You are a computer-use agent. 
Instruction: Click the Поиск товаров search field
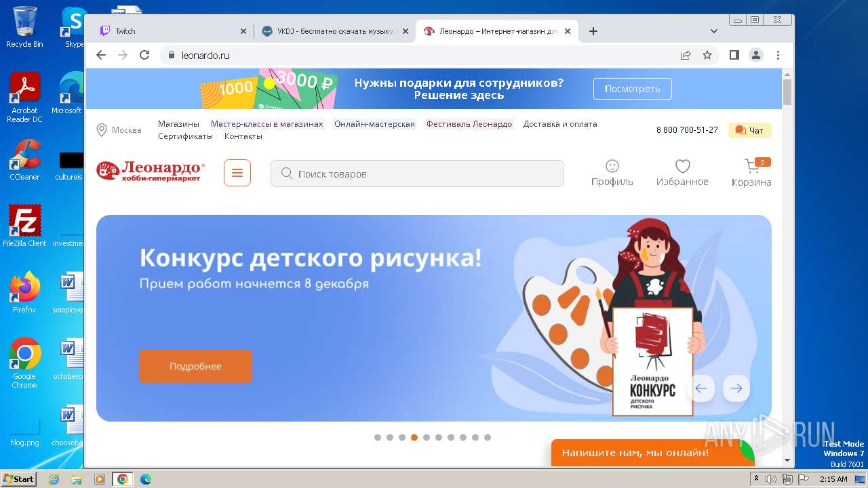pyautogui.click(x=417, y=174)
